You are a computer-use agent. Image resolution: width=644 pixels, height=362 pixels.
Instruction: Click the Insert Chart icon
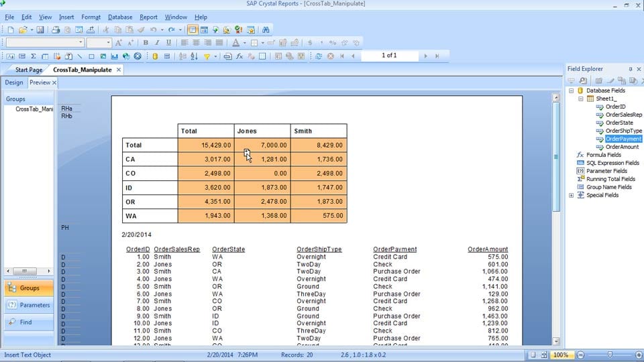(114, 56)
